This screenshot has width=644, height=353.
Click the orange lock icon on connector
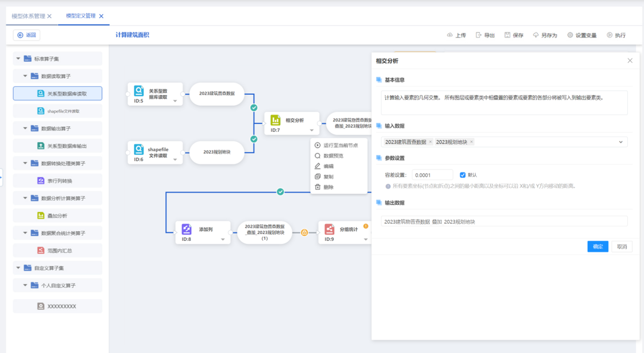(x=305, y=233)
